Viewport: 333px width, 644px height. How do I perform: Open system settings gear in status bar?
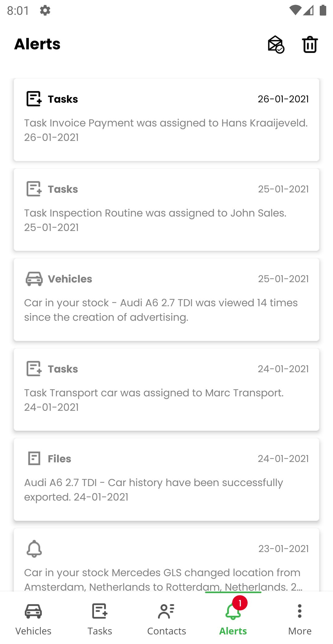pyautogui.click(x=45, y=10)
